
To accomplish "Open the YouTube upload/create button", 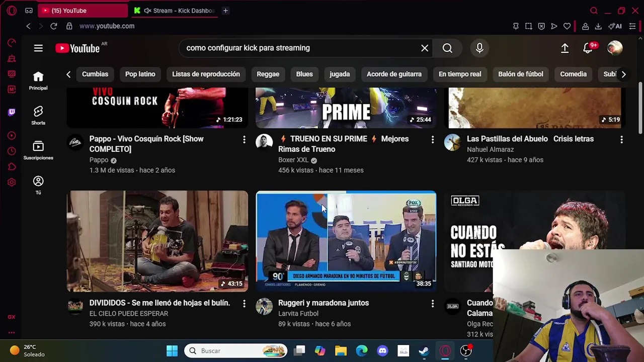I will coord(565,48).
